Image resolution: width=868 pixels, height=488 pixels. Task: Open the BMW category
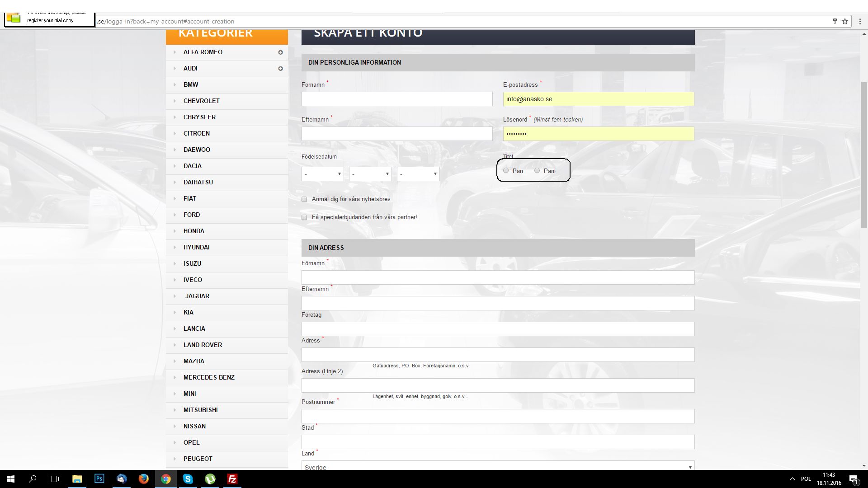tap(191, 84)
